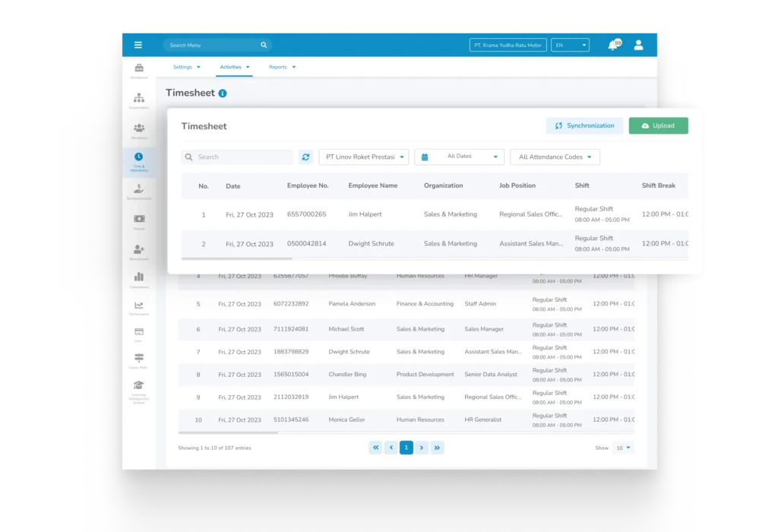The height and width of the screenshot is (532, 778).
Task: Click the Employee Name column header
Action: pyautogui.click(x=372, y=185)
